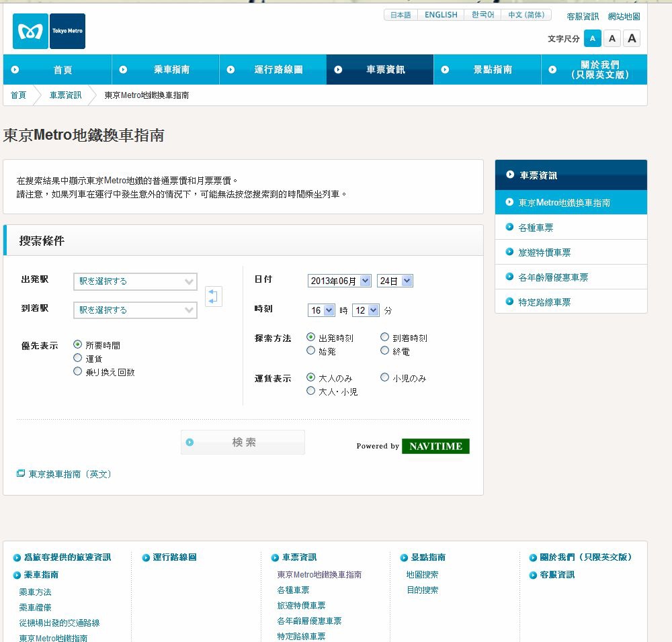Click bullet icon next to sidebar 旅遊特價車票
672x642 pixels.
point(509,252)
